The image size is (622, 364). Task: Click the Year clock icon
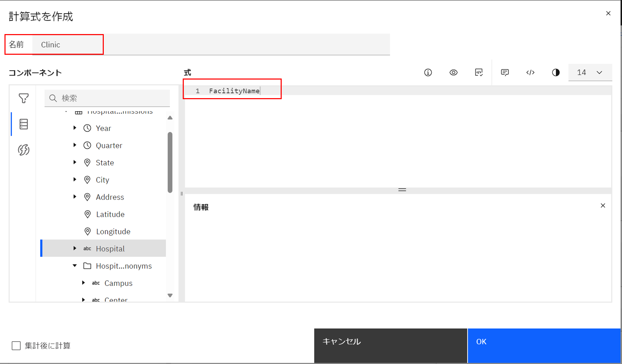[x=87, y=128]
